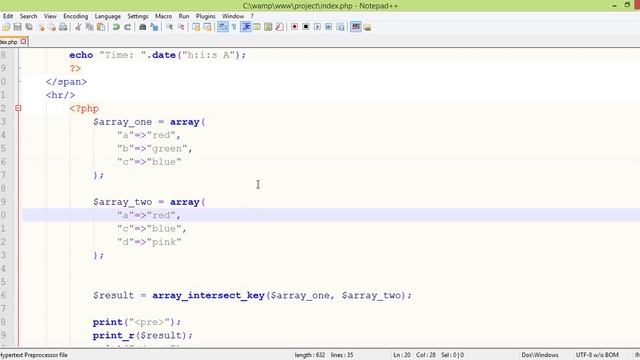Image resolution: width=640 pixels, height=360 pixels.
Task: Click the Copy toolbar icon
Action: point(89,27)
